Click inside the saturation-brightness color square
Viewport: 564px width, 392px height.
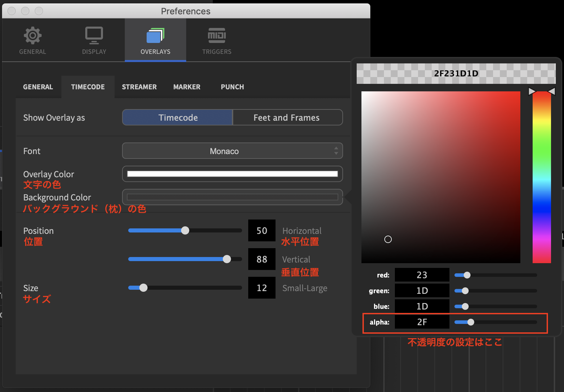click(441, 177)
